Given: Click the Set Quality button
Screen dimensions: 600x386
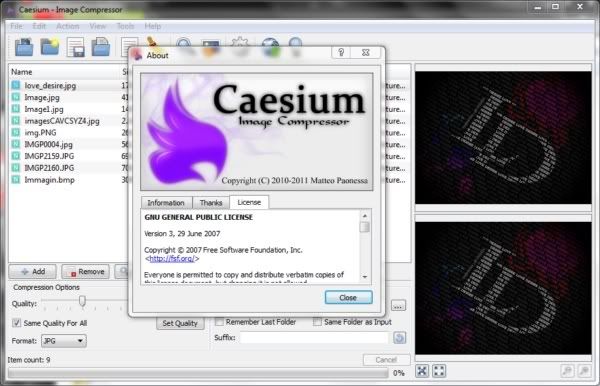Looking at the screenshot, I should 180,323.
